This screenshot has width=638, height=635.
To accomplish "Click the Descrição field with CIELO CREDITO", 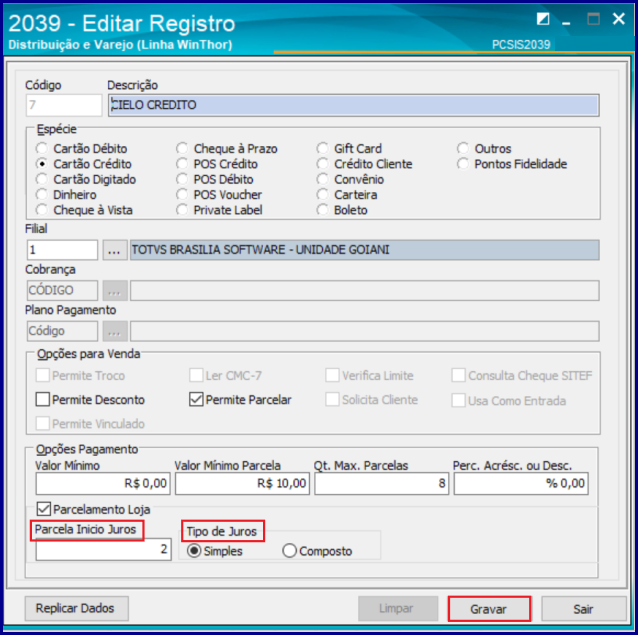I will click(x=354, y=105).
